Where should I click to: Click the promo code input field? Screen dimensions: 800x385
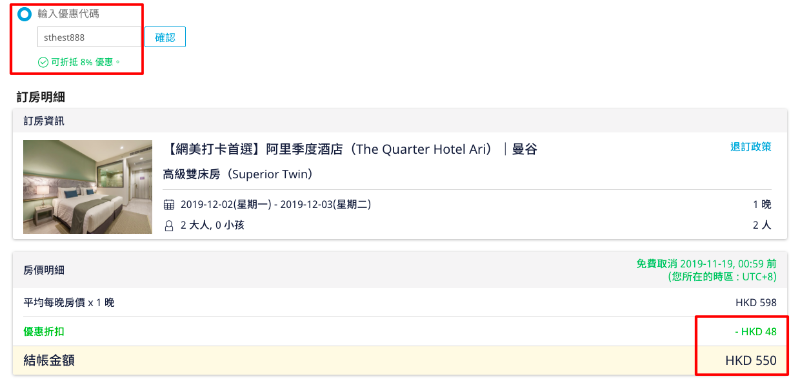coord(89,37)
